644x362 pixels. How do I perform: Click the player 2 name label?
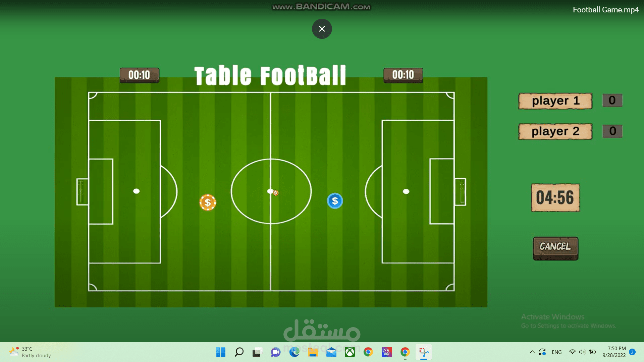[555, 131]
